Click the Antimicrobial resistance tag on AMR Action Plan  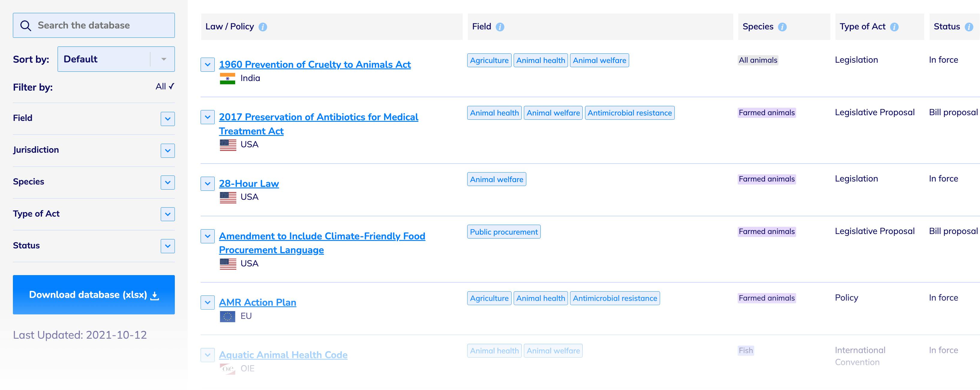point(615,298)
